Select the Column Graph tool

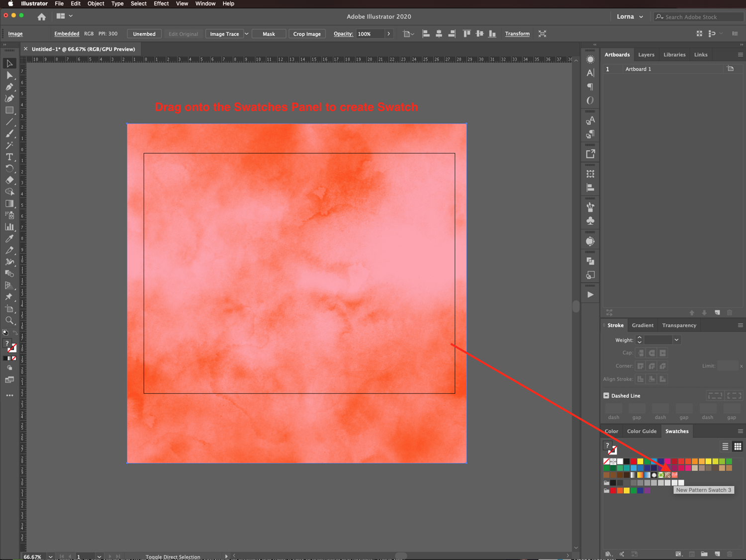(9, 227)
